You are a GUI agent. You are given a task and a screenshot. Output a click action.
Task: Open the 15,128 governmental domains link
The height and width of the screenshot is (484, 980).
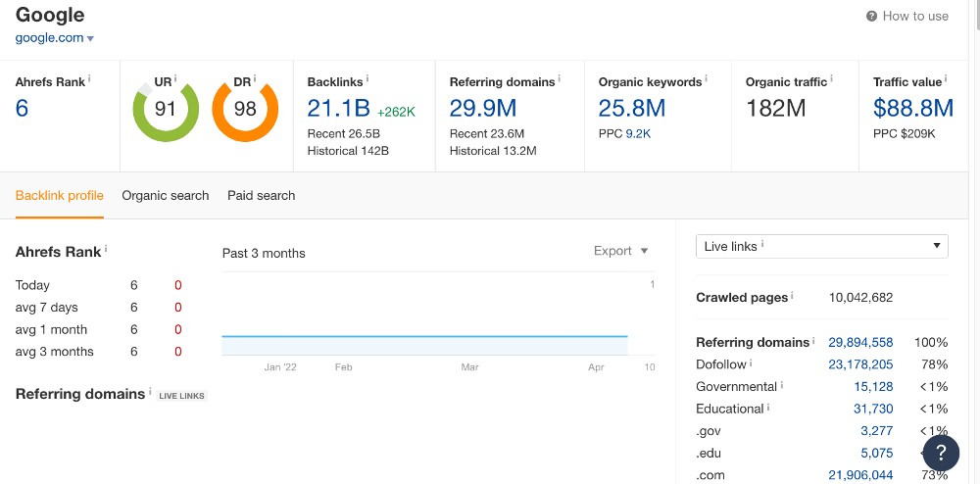pos(874,387)
